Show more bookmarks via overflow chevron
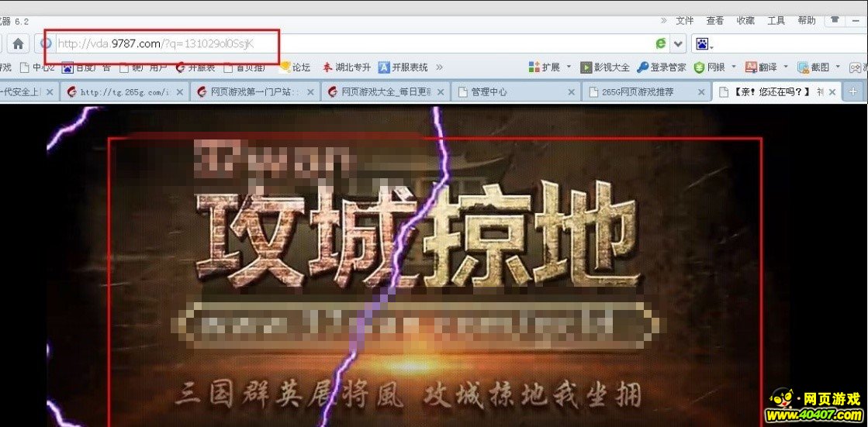 click(x=439, y=67)
